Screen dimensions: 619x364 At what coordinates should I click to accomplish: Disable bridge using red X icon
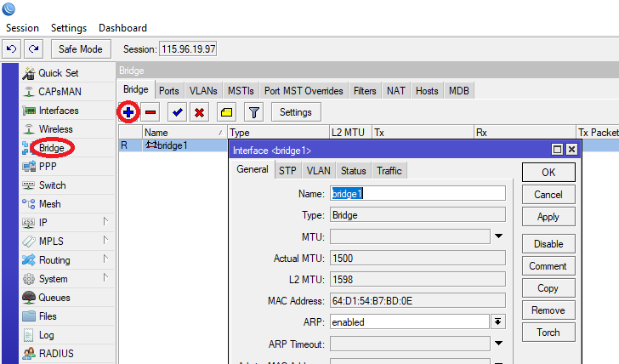[x=199, y=112]
